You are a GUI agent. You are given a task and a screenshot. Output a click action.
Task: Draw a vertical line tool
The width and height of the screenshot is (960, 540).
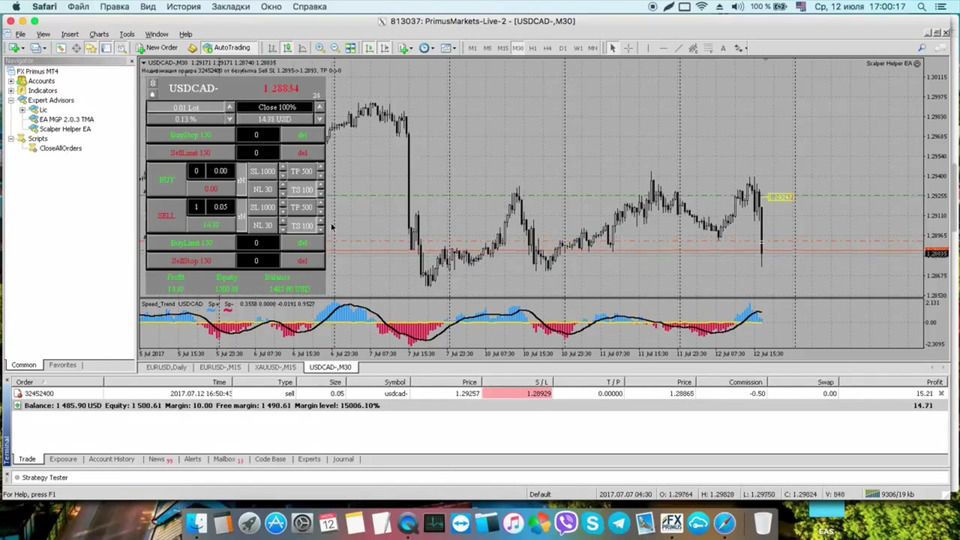tap(648, 48)
